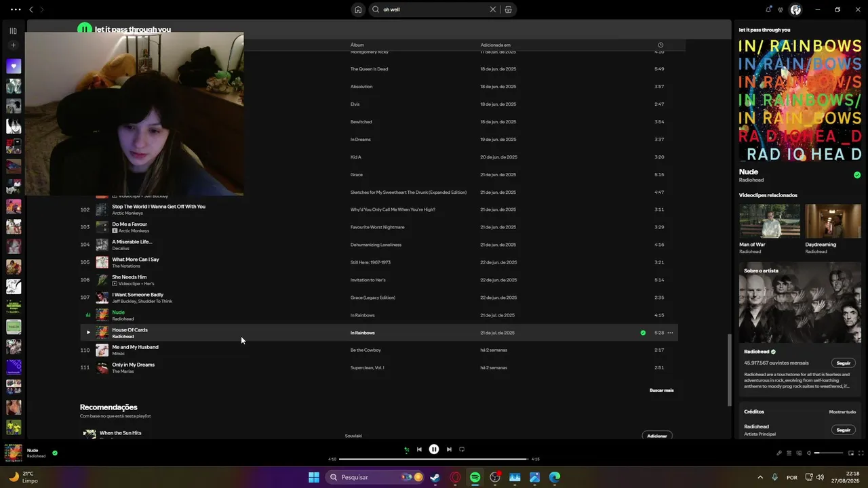868x488 pixels.
Task: Adjust the volume slider
Action: 829,453
